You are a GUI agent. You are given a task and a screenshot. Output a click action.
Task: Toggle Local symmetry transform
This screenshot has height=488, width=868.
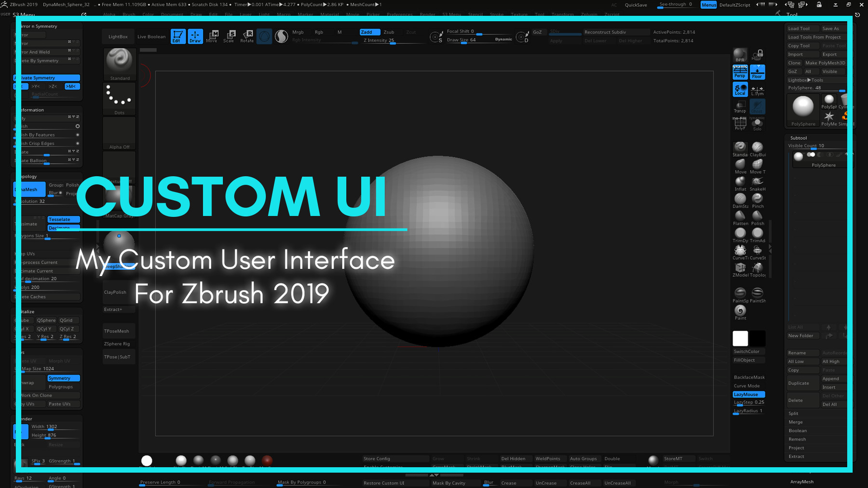(x=740, y=89)
